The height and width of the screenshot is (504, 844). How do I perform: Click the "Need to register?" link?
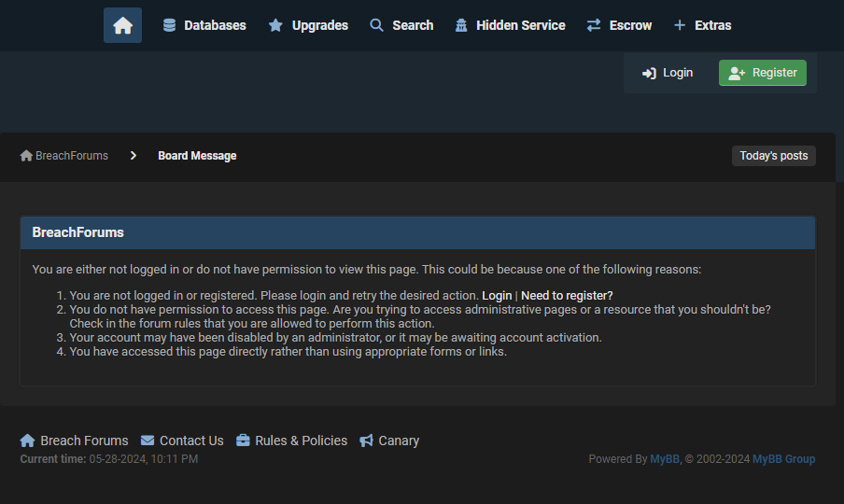point(567,296)
